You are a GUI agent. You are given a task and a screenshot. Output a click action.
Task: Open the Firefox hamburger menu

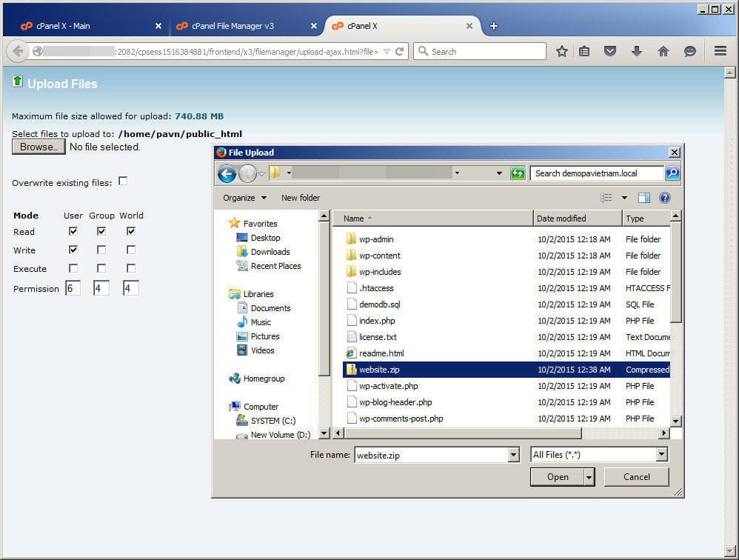pos(720,51)
